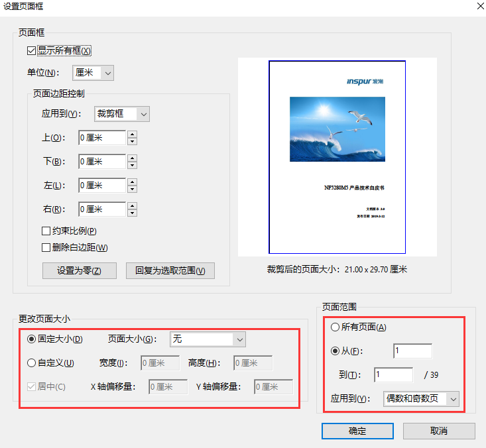Click the X 轴偏移量 input field
Viewport: 486px width, 448px height.
[168, 387]
